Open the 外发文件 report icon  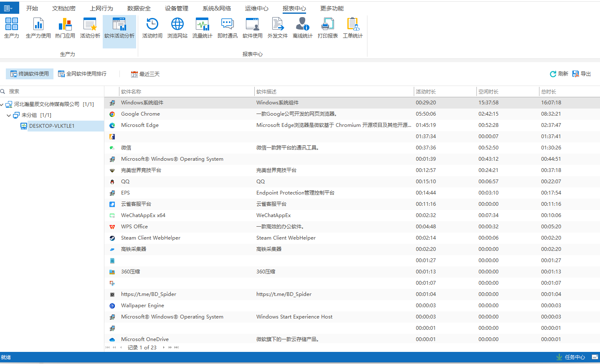tap(277, 28)
